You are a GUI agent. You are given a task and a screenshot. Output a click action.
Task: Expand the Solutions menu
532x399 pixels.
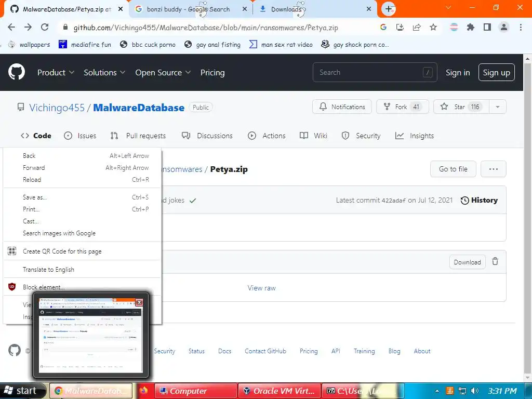104,72
